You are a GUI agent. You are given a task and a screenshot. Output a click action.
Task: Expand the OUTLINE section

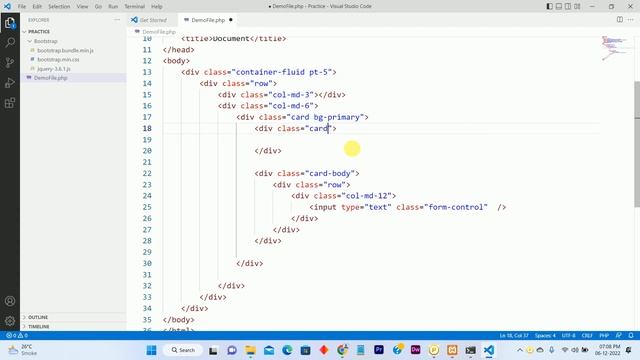pyautogui.click(x=73, y=317)
